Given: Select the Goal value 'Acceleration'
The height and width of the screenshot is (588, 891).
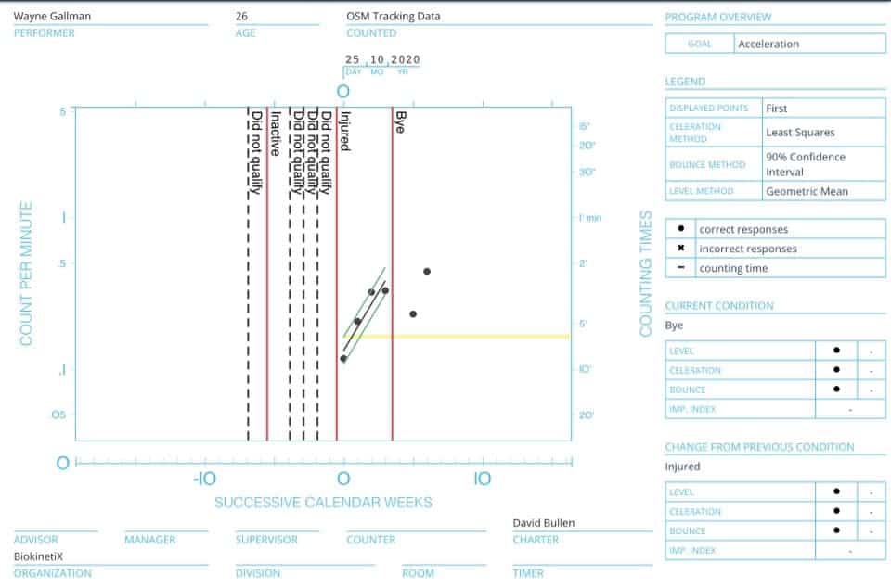Looking at the screenshot, I should (x=768, y=44).
